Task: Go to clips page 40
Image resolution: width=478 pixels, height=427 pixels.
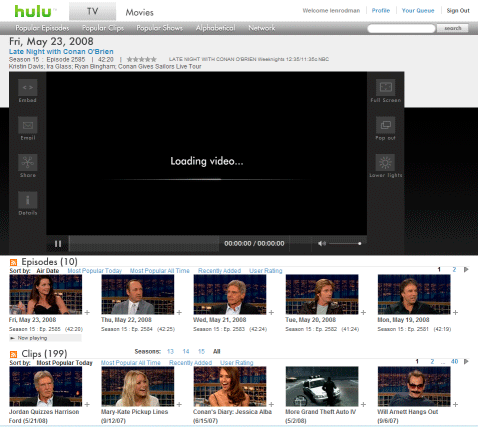Action: click(454, 361)
